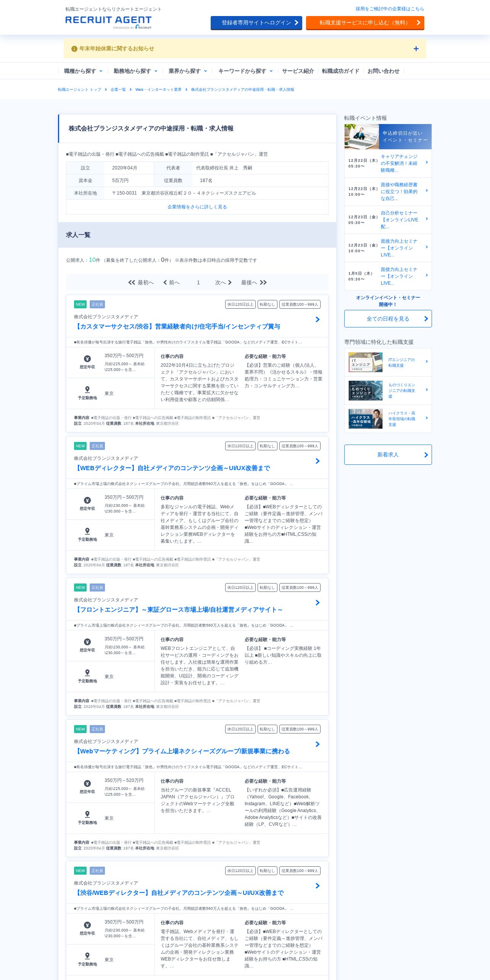Screen dimensions: 490x980
Task: Go to 企業一覧 breadcrumb
Action: pyautogui.click(x=118, y=90)
